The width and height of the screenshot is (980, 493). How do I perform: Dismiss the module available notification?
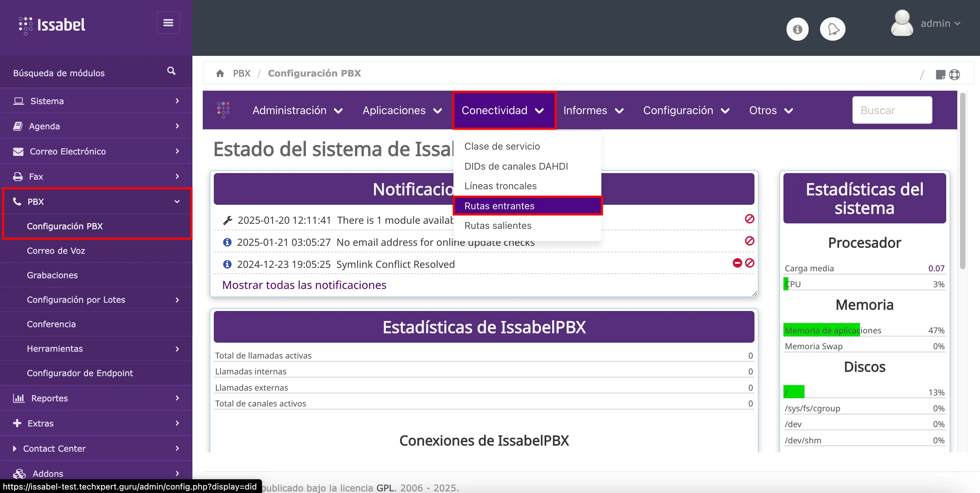click(749, 219)
